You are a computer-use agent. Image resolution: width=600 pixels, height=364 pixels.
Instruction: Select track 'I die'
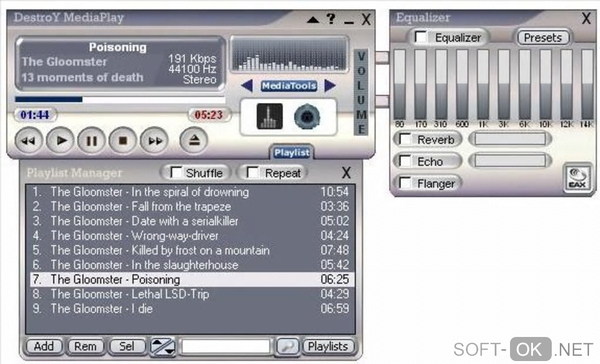click(x=191, y=309)
